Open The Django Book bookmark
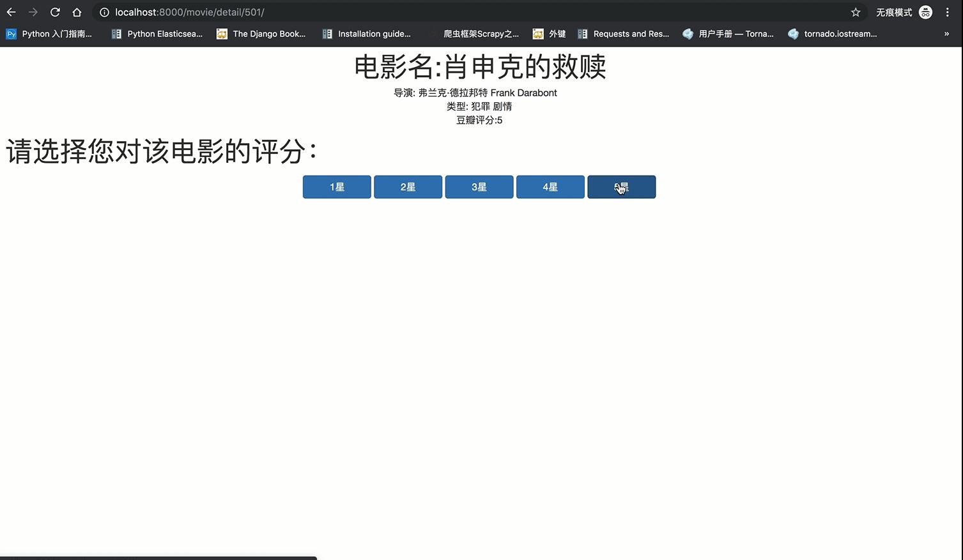 point(261,34)
